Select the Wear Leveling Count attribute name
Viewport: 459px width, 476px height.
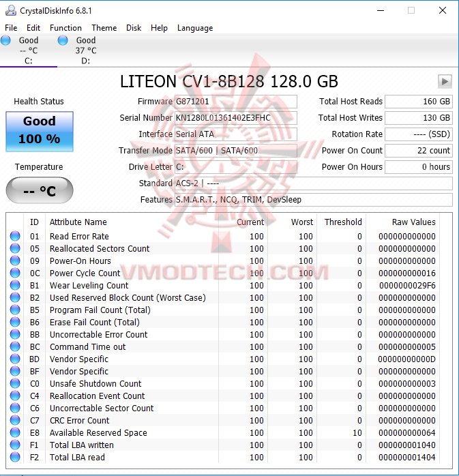pyautogui.click(x=89, y=285)
